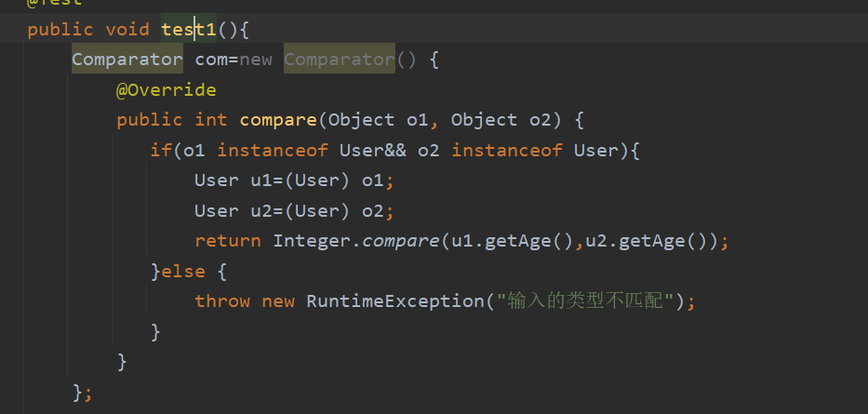
Task: Click the closing }; of the anonymous class
Action: tap(83, 393)
